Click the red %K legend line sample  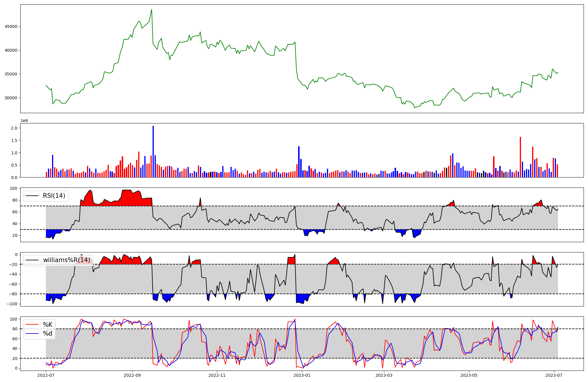32,324
